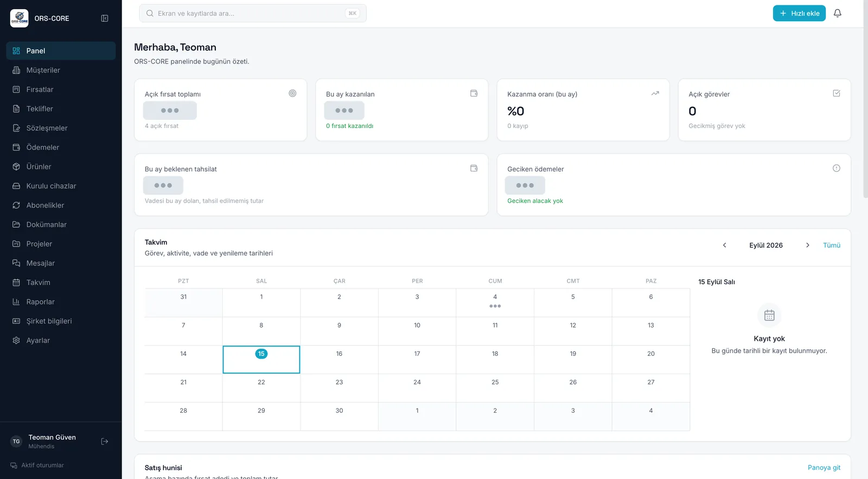Select calendar day 22
Viewport: 868px width, 479px height.
pos(261,388)
